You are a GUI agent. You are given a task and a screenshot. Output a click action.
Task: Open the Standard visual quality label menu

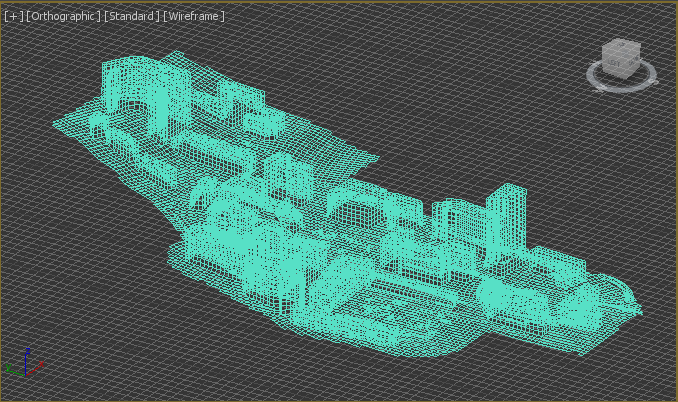(x=131, y=17)
